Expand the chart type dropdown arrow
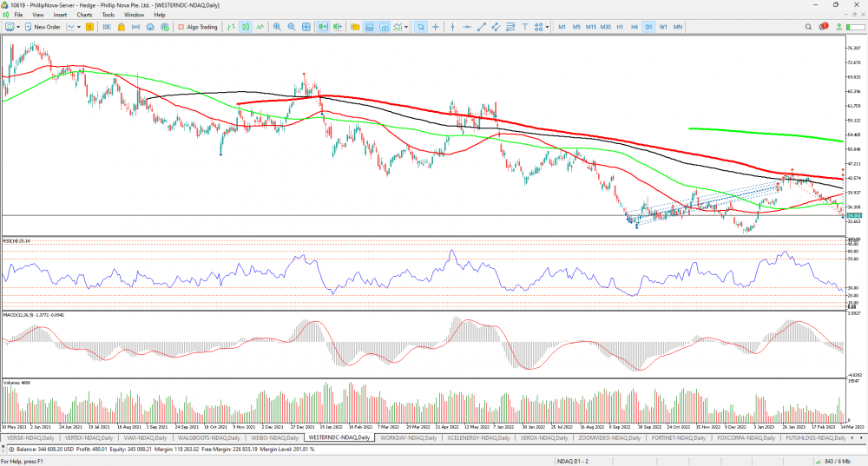Screen dimensions: 868x466 79,27
